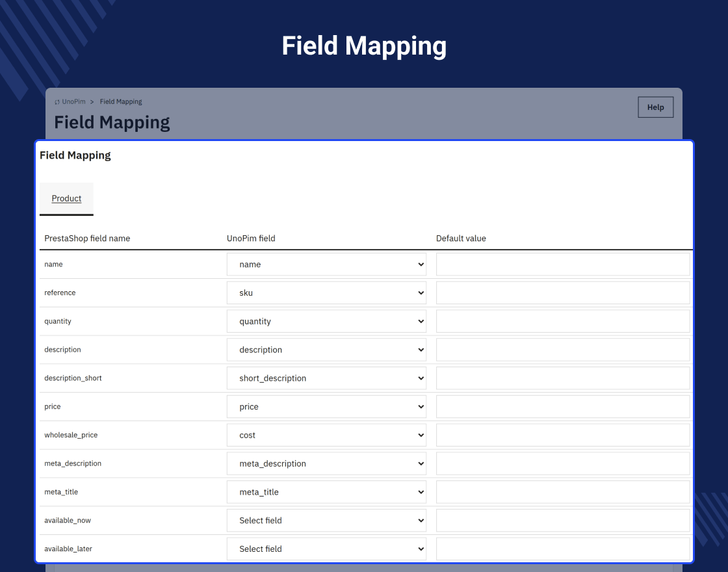
Task: Select the wholesale_price field label
Action: (71, 435)
